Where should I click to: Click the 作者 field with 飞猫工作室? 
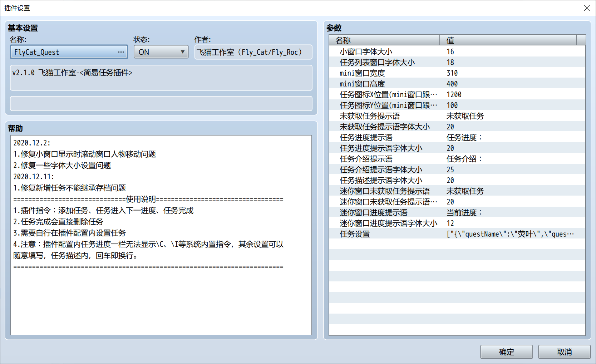click(x=253, y=52)
